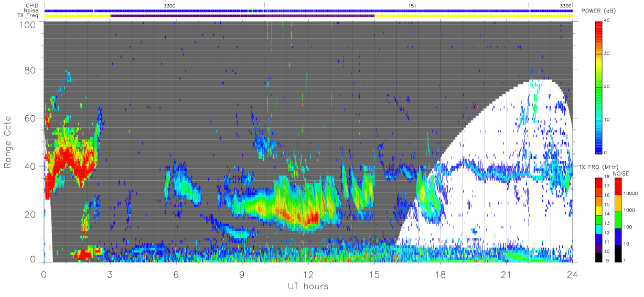Click the UT hours axis title
The image size is (644, 297).
click(x=307, y=286)
